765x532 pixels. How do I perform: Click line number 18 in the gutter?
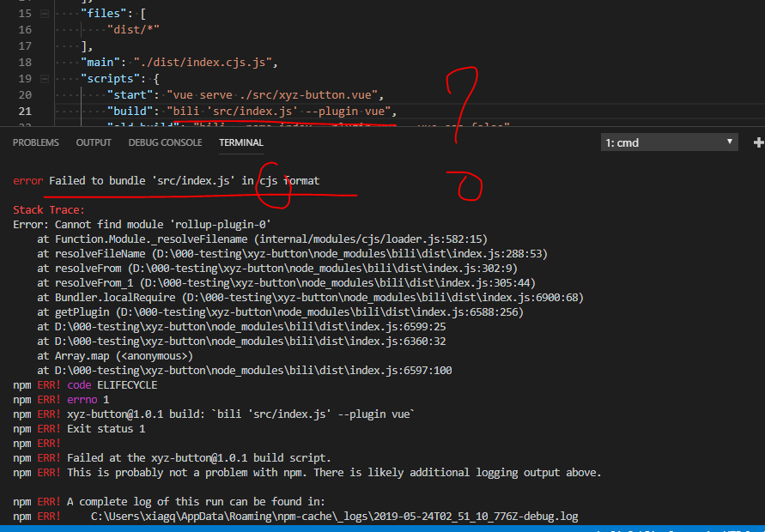pos(25,63)
